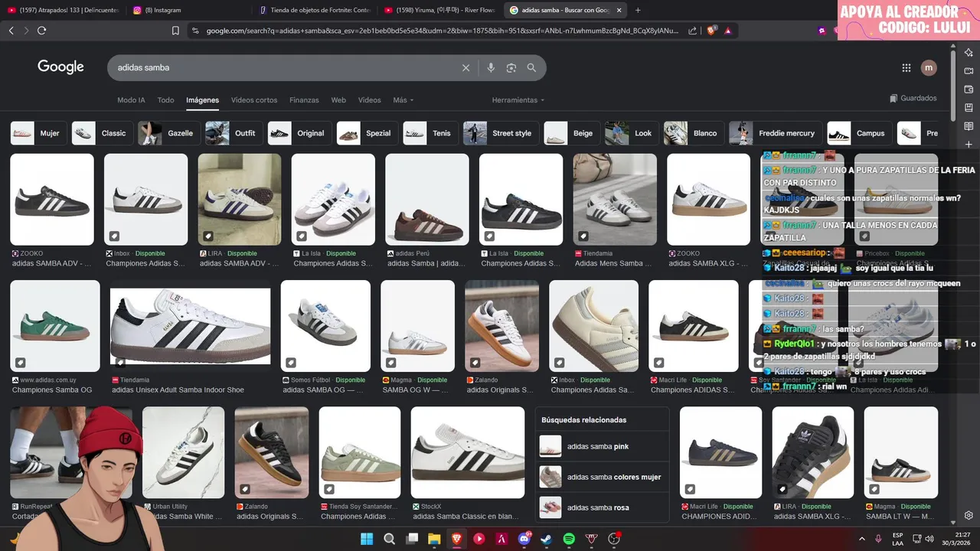Start a voice search with the microphone

491,68
